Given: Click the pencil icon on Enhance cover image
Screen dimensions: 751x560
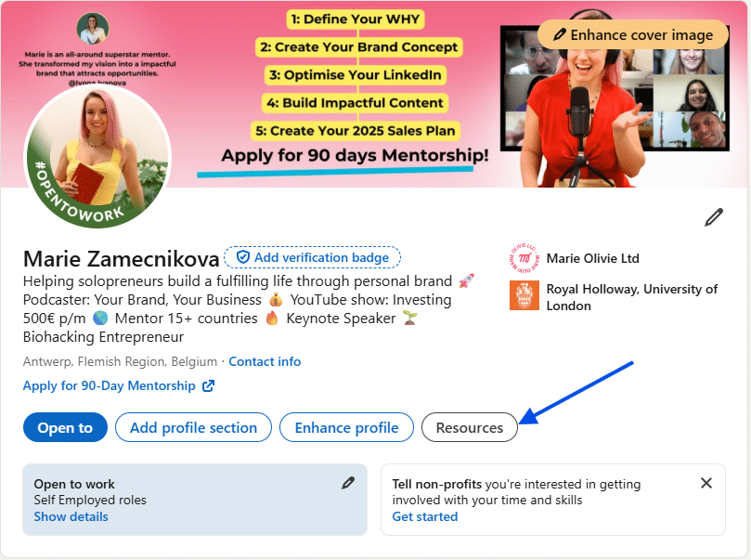Looking at the screenshot, I should [559, 34].
